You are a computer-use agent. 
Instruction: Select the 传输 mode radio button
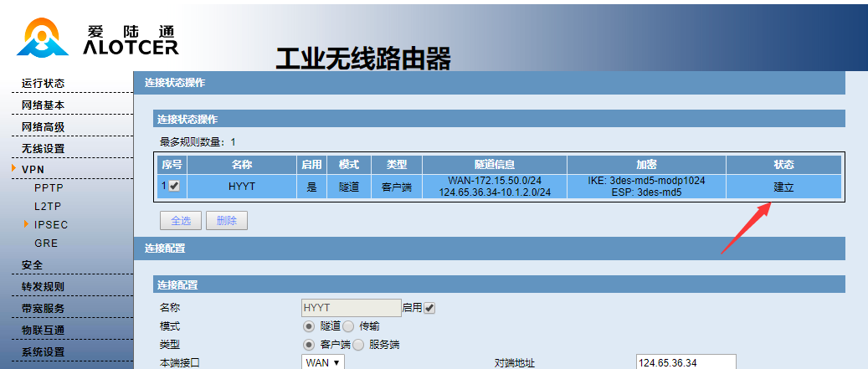348,326
